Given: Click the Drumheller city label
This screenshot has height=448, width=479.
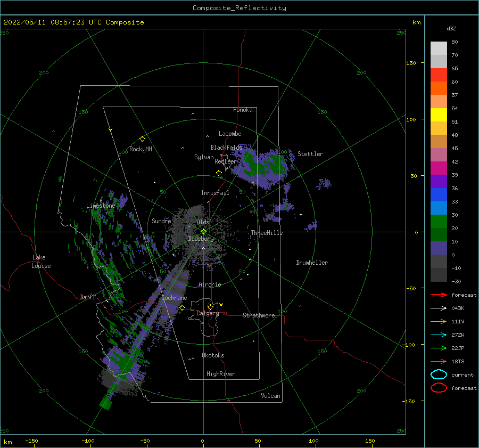Looking at the screenshot, I should point(312,263).
